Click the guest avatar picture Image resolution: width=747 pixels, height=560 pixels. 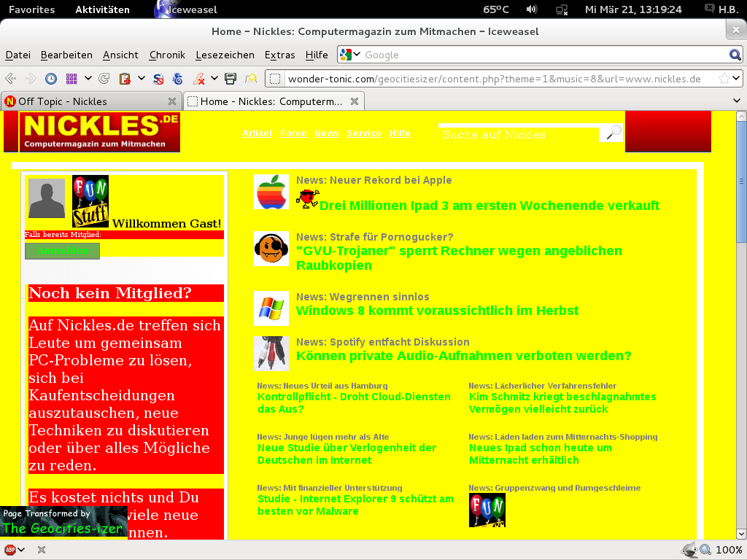pyautogui.click(x=47, y=198)
